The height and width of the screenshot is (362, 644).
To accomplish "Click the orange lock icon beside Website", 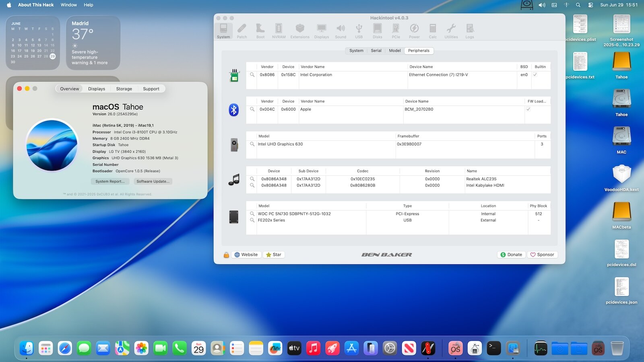I will pyautogui.click(x=226, y=255).
